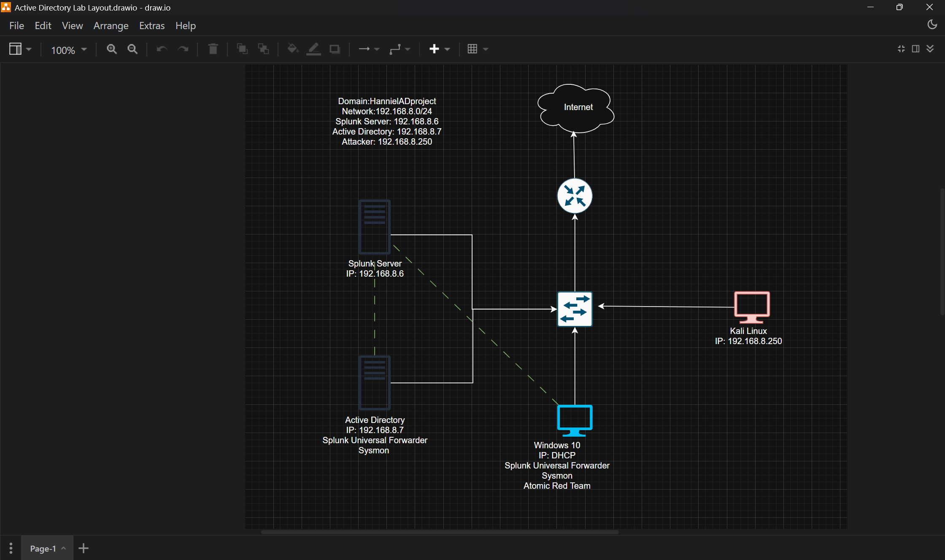This screenshot has height=560, width=945.
Task: Open the sidebar view panel dropdown
Action: [20, 49]
